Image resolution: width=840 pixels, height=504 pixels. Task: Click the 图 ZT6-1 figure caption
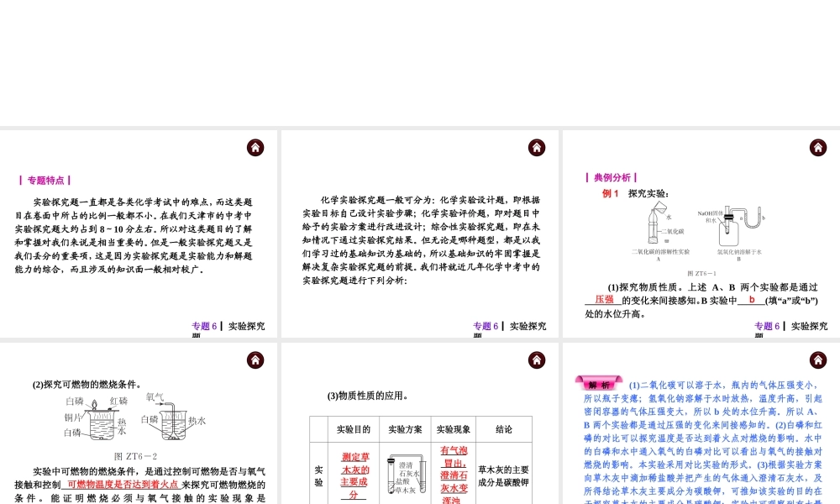[x=701, y=273]
